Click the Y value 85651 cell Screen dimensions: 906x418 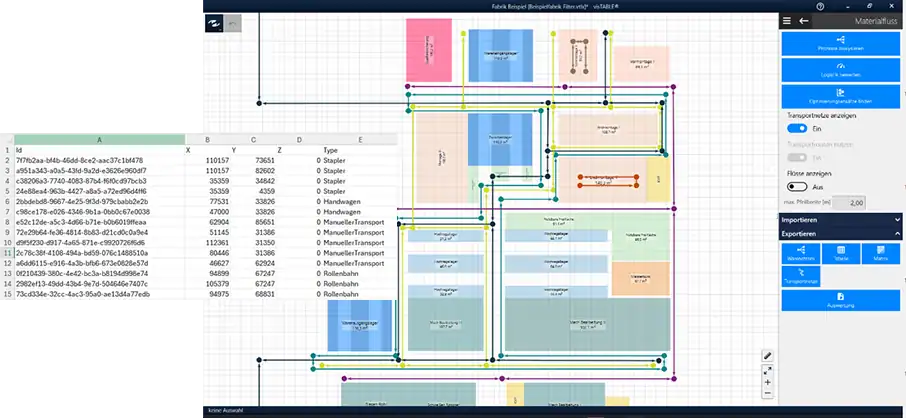[x=253, y=222]
